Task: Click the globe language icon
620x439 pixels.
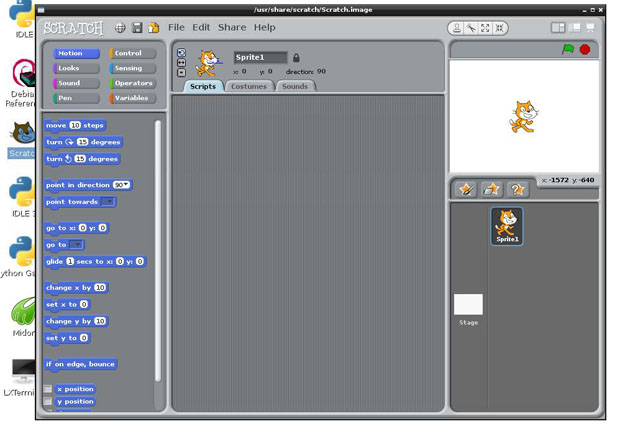Action: coord(120,28)
